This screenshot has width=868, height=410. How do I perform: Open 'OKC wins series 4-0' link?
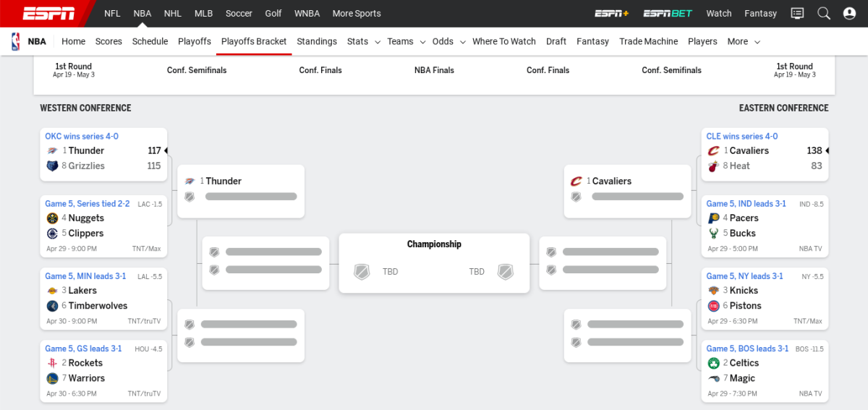pos(82,136)
